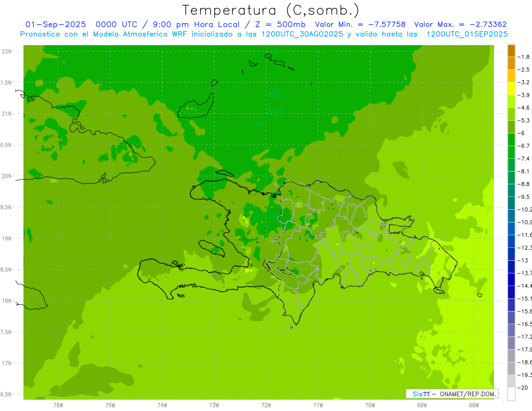
Task: Click the '19N' latitude label
Action: (6, 239)
